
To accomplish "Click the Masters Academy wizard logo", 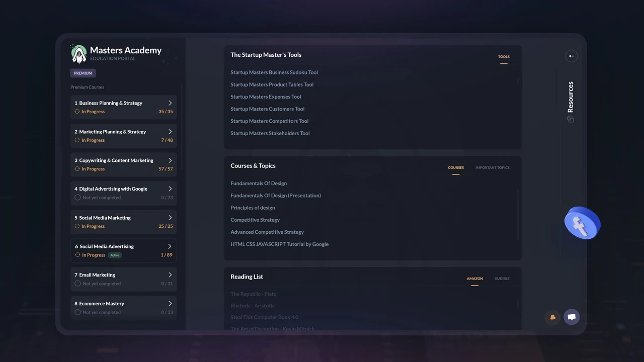I will pyautogui.click(x=78, y=54).
